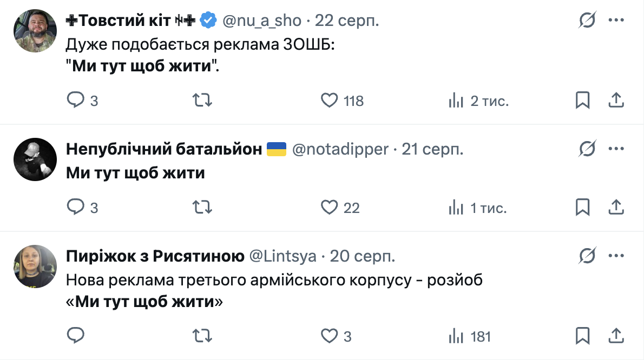Repost the Товстий кіт tweet
Screen dimensions: 644x360
[x=202, y=100]
